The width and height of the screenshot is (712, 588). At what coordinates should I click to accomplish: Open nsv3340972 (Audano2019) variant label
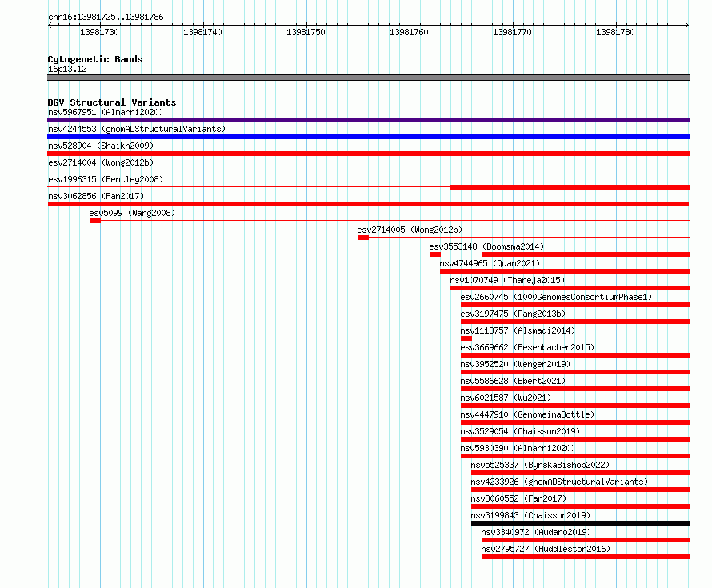click(536, 532)
